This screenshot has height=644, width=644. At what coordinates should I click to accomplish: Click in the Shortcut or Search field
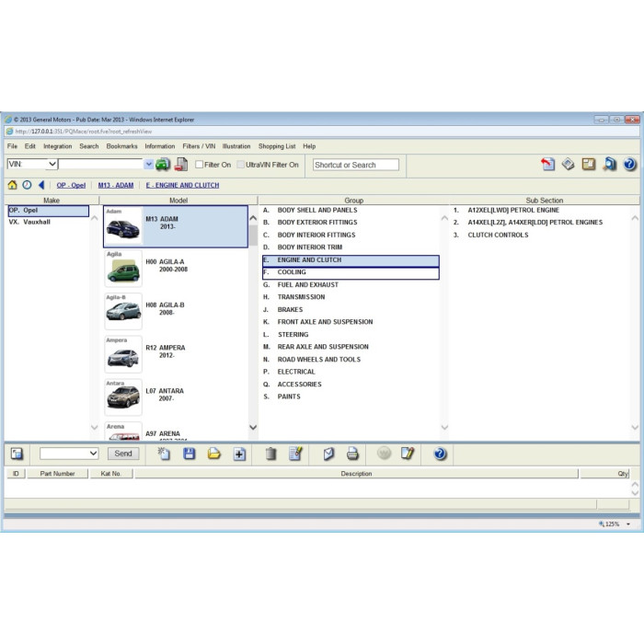pos(356,165)
